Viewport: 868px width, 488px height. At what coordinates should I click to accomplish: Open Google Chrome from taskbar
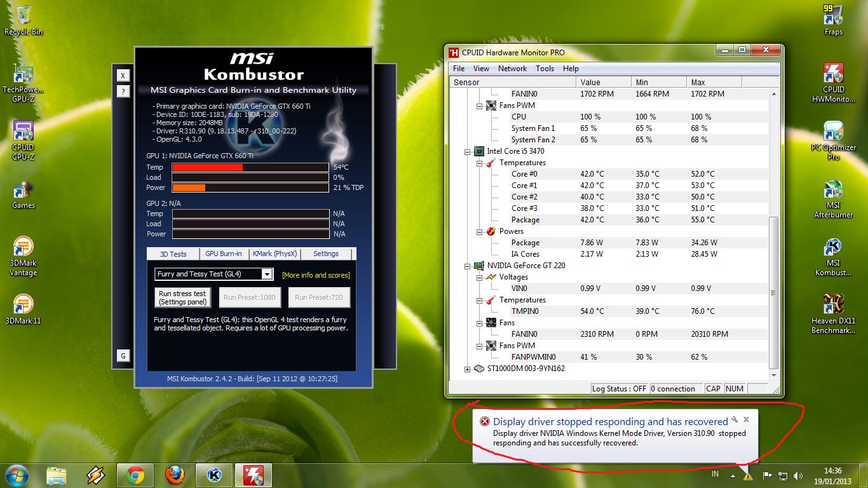point(135,475)
